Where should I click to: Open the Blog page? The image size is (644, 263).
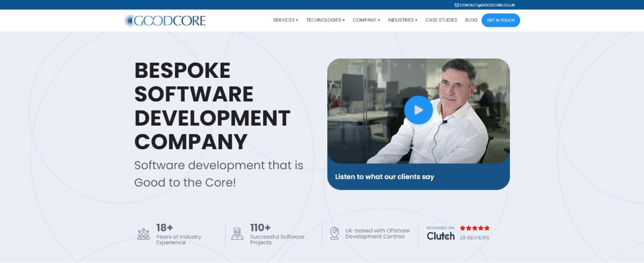pyautogui.click(x=471, y=20)
